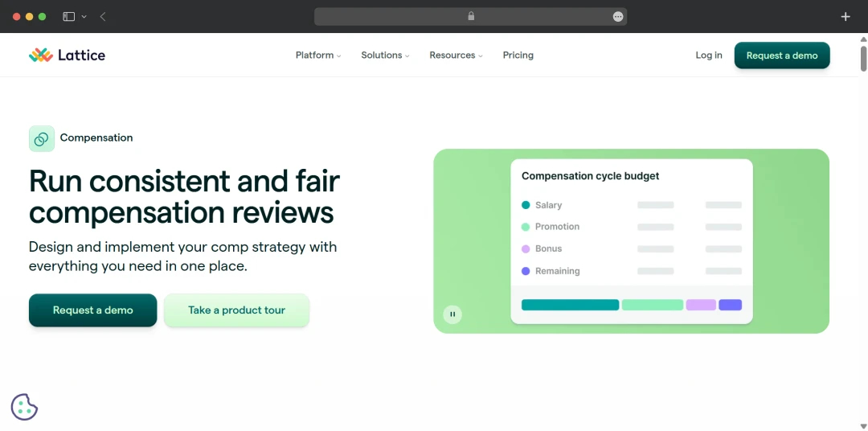Click the Salary row label
This screenshot has width=868, height=431.
(549, 205)
